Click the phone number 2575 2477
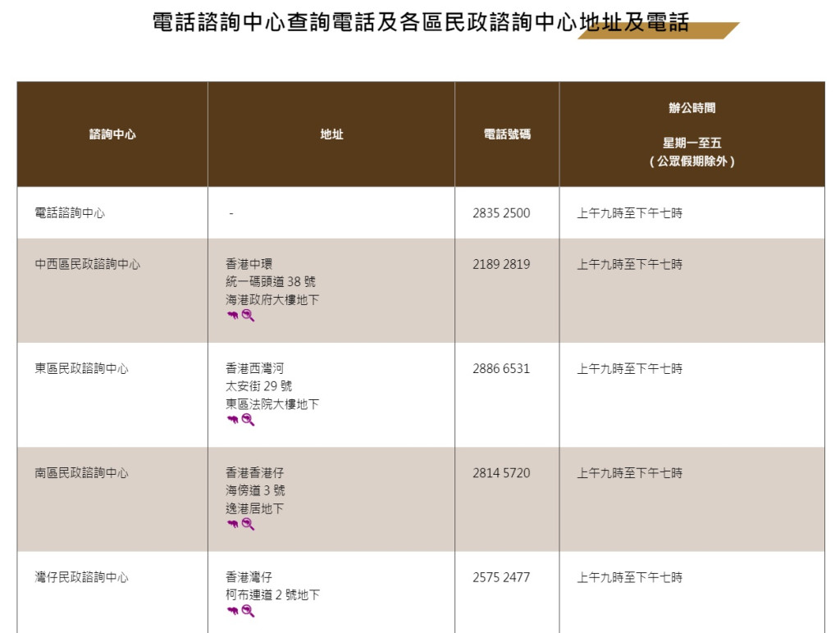 pos(501,577)
